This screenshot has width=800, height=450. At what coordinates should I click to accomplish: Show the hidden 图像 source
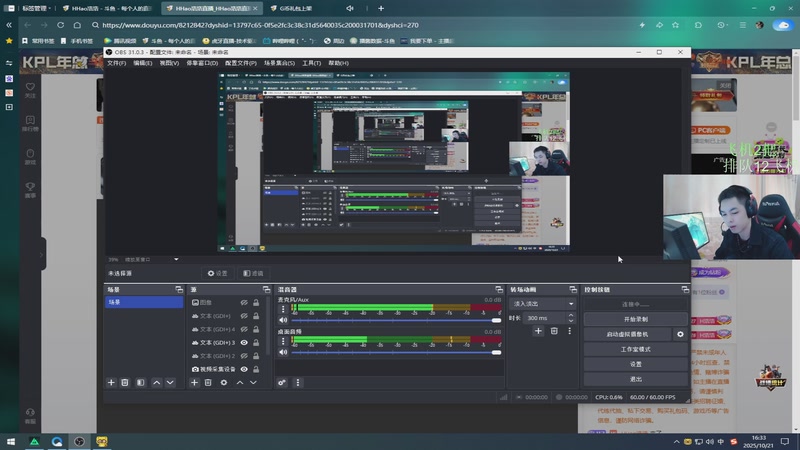244,303
